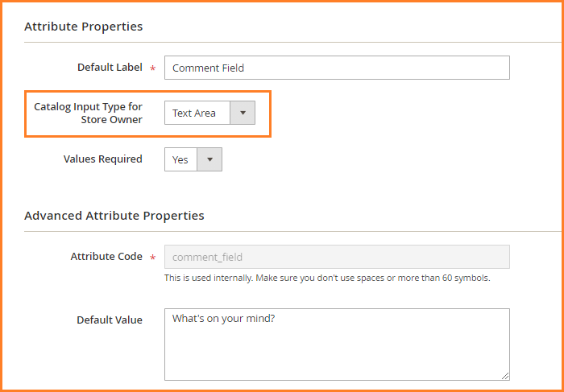Click the Yes value in Values Required
The width and height of the screenshot is (564, 392).
[x=180, y=159]
